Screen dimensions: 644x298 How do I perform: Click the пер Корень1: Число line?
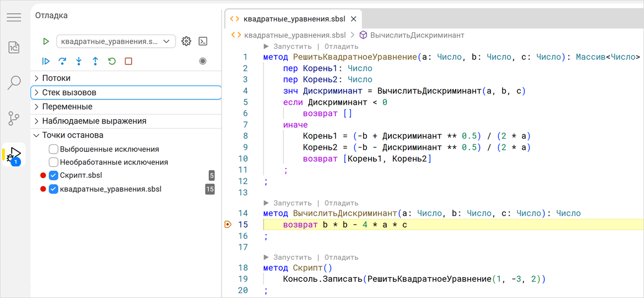[327, 68]
